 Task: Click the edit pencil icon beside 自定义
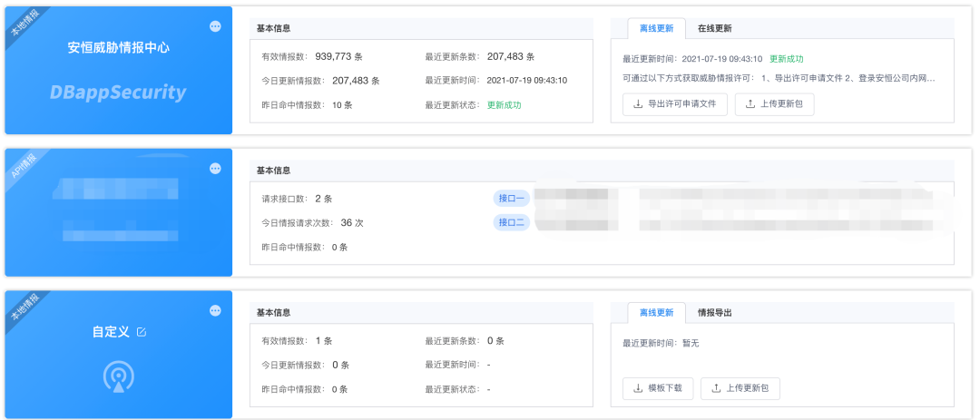coord(141,332)
